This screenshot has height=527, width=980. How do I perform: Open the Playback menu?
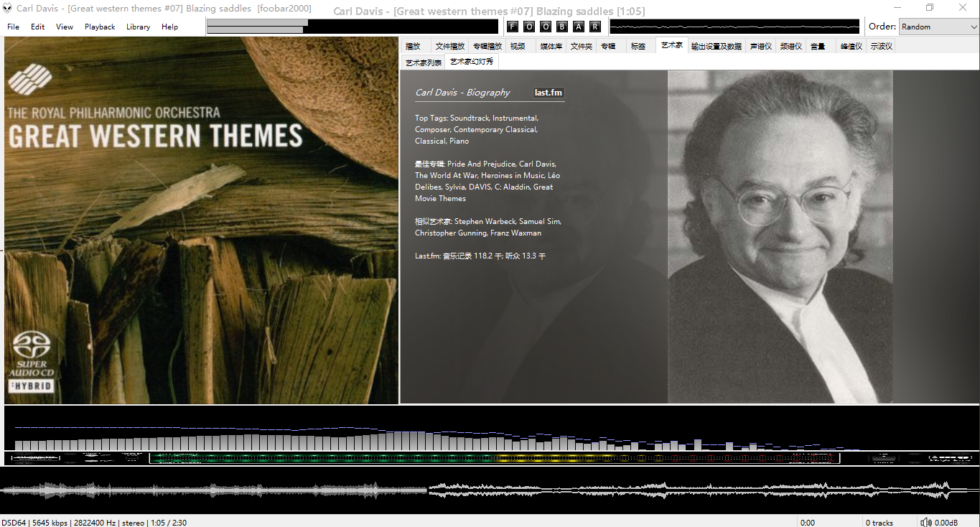[100, 27]
